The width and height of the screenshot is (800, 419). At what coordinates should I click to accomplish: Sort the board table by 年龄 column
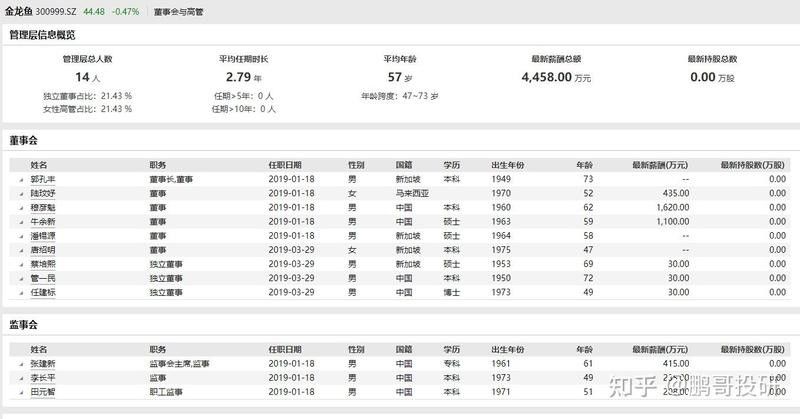(x=585, y=164)
